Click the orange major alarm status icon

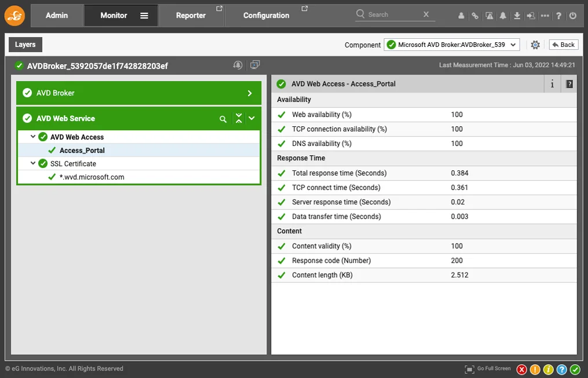535,370
